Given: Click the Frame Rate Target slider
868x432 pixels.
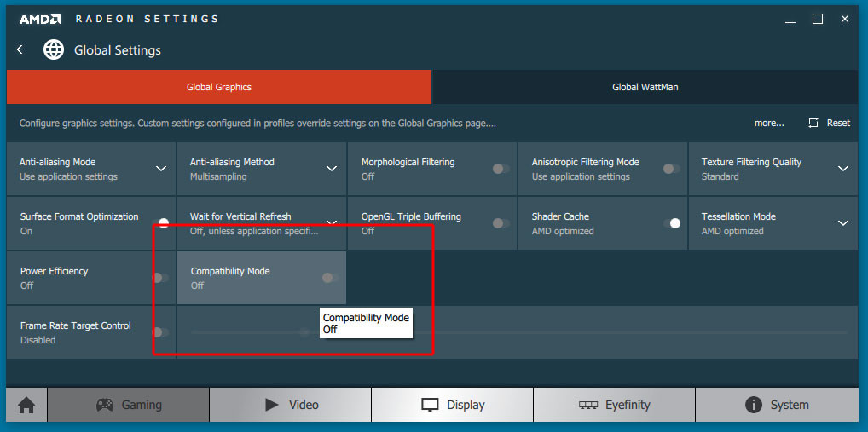Looking at the screenshot, I should tap(518, 332).
